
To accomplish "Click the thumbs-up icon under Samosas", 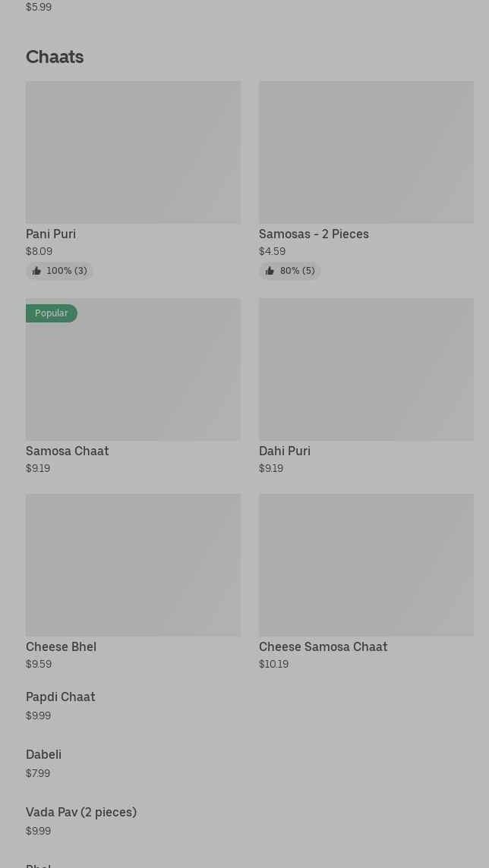I will coord(270,271).
